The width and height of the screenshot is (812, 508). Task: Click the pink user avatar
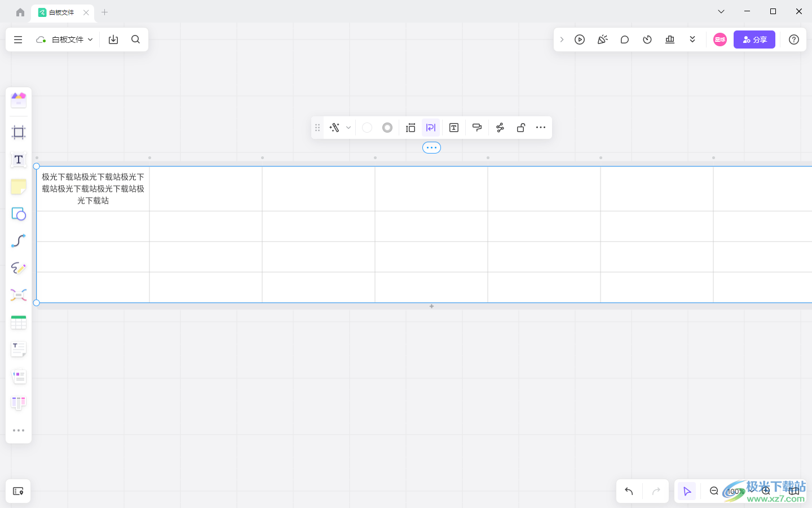pos(720,40)
